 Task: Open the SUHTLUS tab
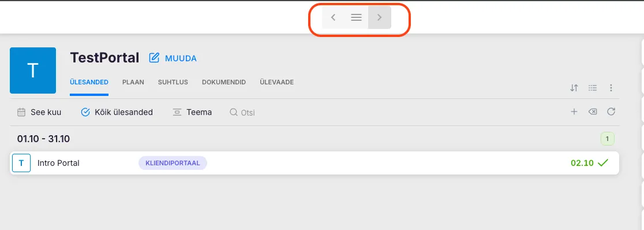[x=173, y=82]
